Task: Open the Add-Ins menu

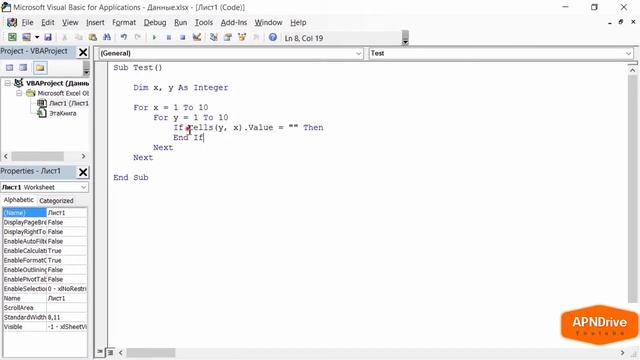Action: tap(233, 22)
